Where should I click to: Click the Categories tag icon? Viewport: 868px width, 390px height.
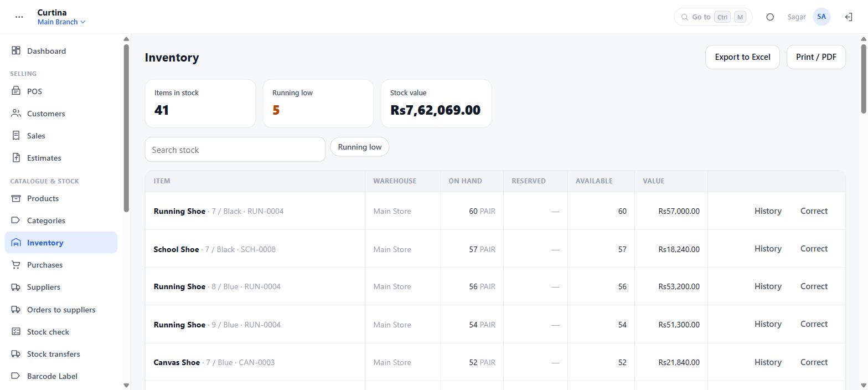click(x=16, y=220)
